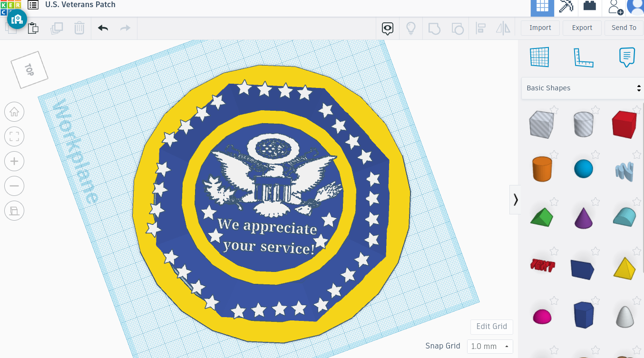Select the gray Paraboloid shape
Image resolution: width=644 pixels, height=358 pixels.
(624, 317)
